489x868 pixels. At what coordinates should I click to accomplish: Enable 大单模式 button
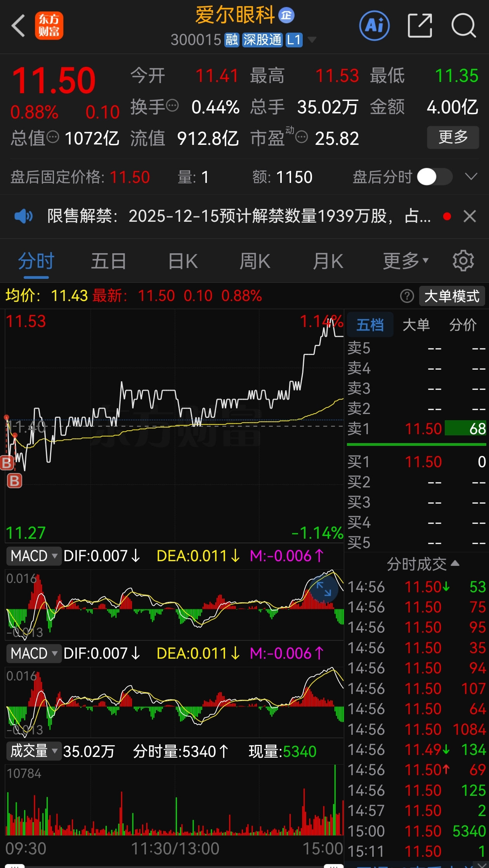[x=452, y=296]
